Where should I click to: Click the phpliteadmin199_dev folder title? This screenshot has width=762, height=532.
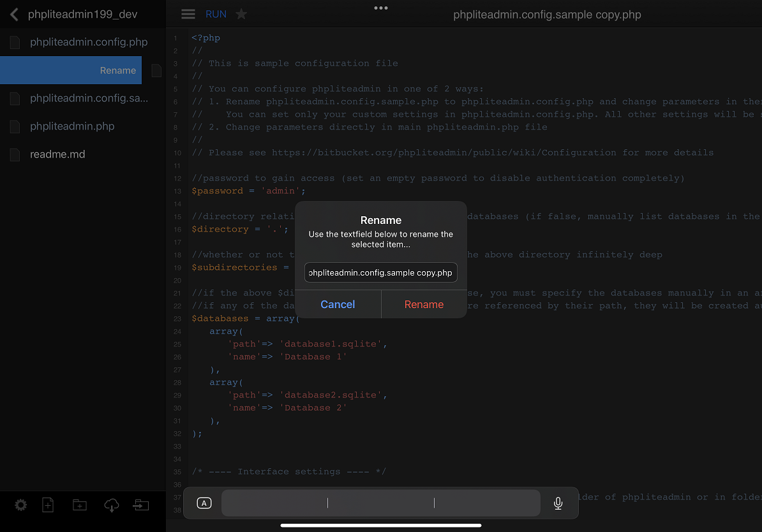click(82, 15)
